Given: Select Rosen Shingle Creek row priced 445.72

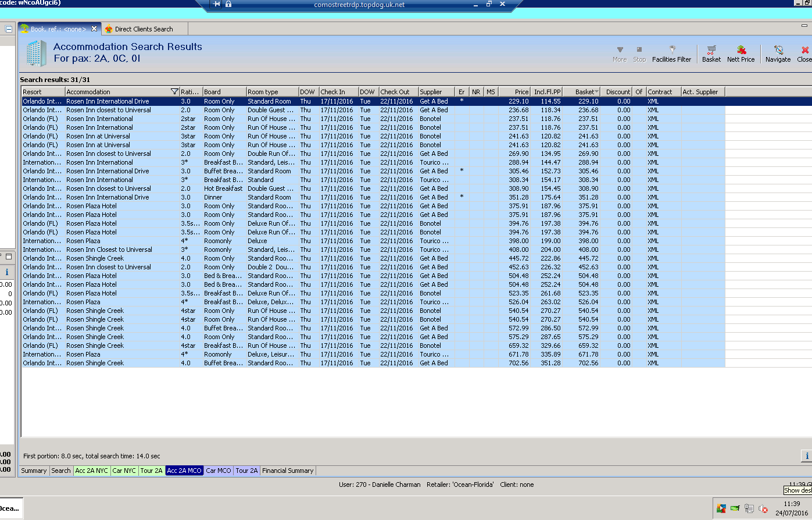Looking at the screenshot, I should tap(373, 258).
